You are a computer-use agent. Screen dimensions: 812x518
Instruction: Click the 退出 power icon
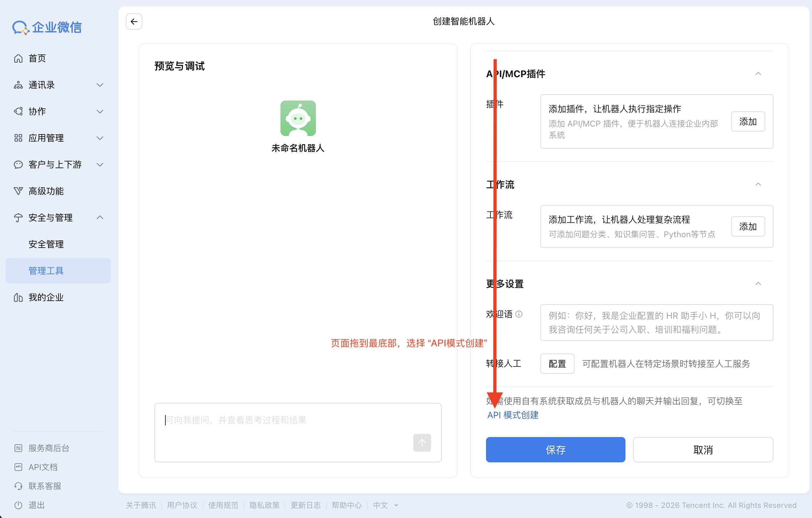(18, 505)
